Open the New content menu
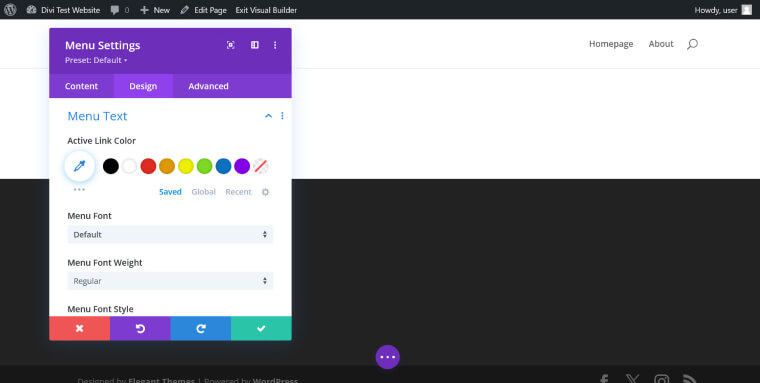Screen dimensions: 760x383 coord(155,10)
